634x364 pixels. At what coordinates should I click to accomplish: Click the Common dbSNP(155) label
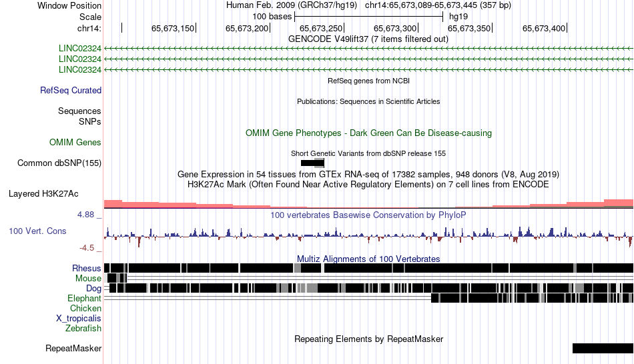(59, 163)
